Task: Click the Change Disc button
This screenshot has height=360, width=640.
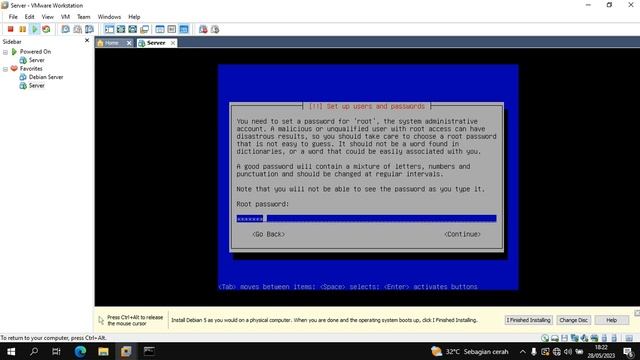Action: point(573,320)
